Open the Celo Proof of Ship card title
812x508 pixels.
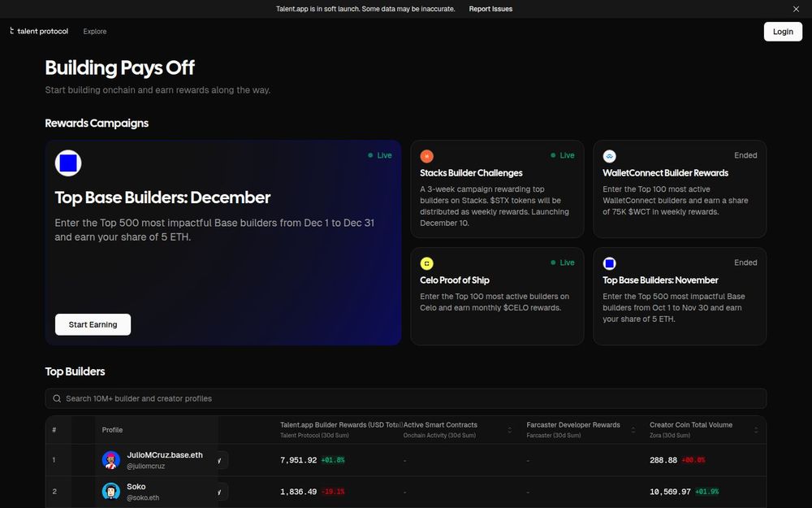pos(455,280)
